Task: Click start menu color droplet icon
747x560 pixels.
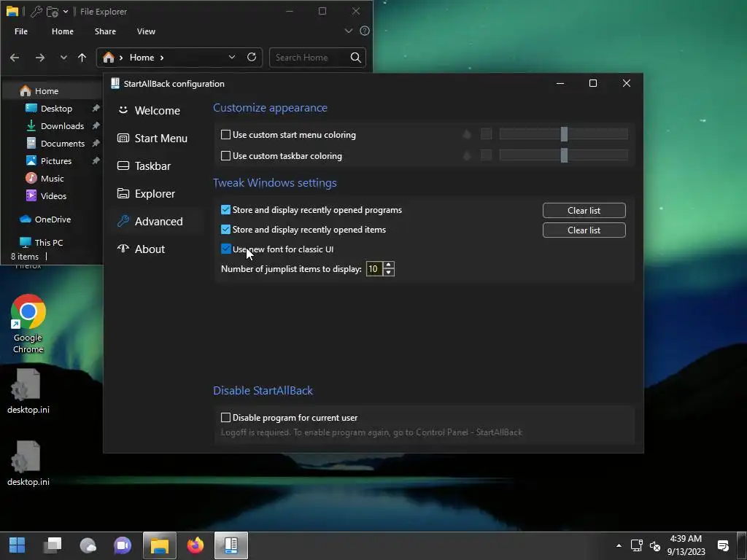Action: 467,134
